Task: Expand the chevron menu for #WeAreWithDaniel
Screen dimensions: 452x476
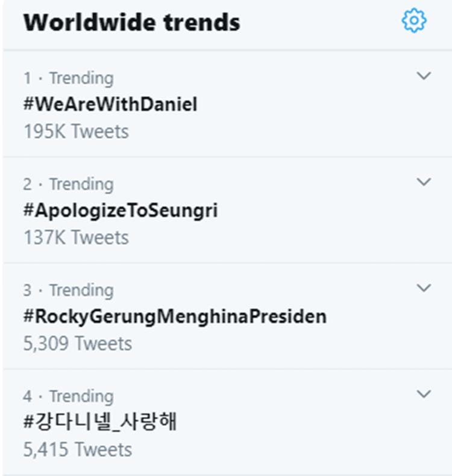Action: [424, 76]
